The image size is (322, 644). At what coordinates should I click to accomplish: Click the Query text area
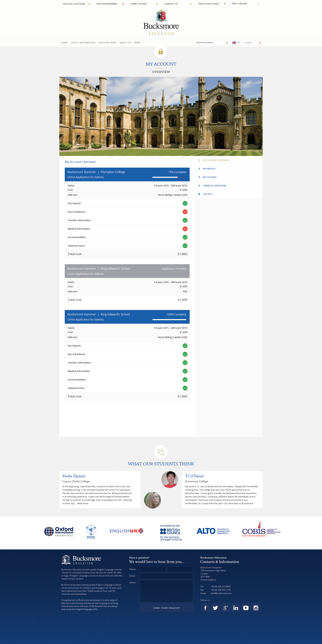click(166, 591)
